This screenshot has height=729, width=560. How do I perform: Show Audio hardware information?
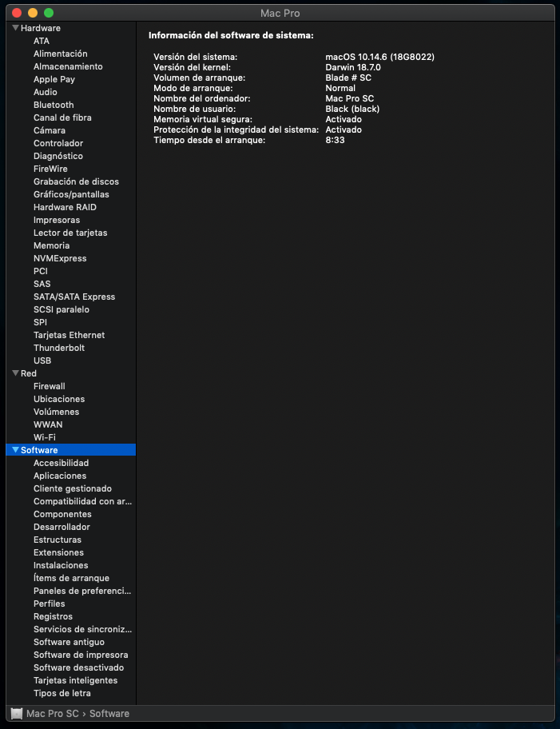pyautogui.click(x=45, y=92)
